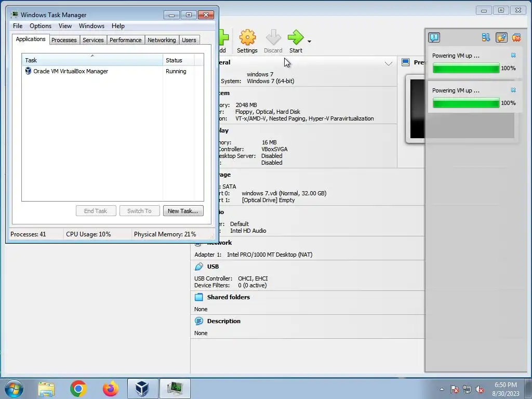Viewport: 532px width, 399px height.
Task: Sort by the Status column header
Action: tap(179, 60)
